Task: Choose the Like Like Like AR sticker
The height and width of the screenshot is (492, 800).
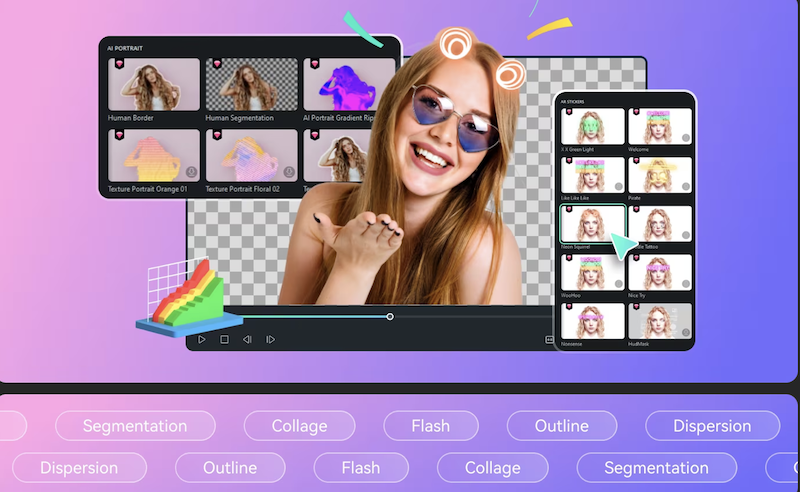Action: click(x=592, y=175)
